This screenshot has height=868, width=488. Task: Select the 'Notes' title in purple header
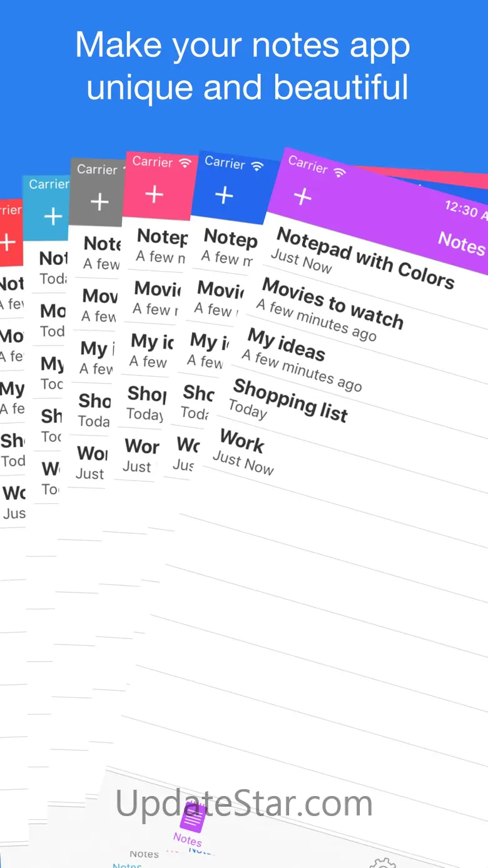462,243
